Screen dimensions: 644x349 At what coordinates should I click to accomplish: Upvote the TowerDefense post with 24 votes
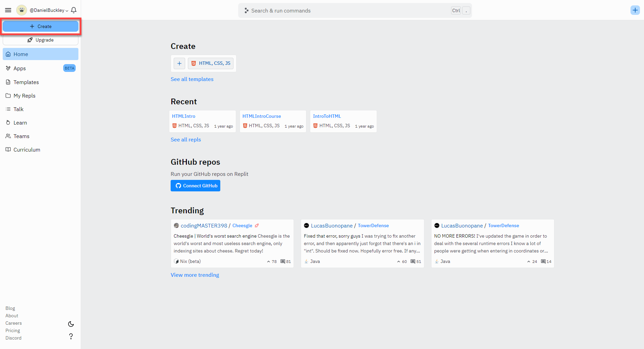point(532,262)
